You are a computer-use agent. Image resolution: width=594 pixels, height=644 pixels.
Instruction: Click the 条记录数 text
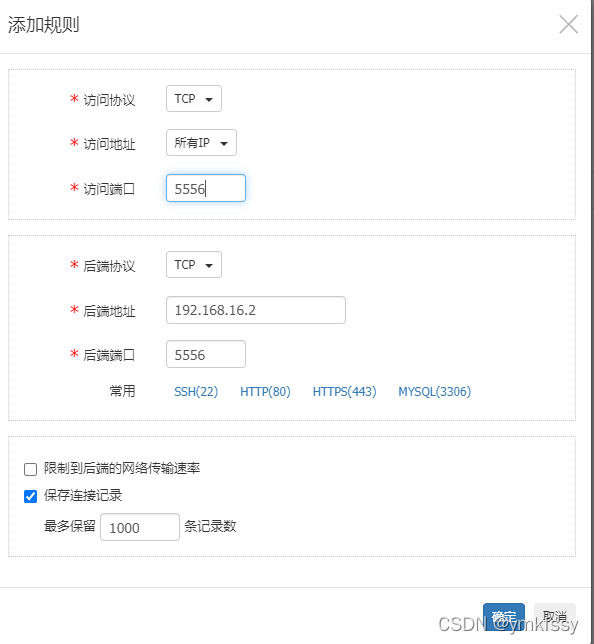coord(210,526)
